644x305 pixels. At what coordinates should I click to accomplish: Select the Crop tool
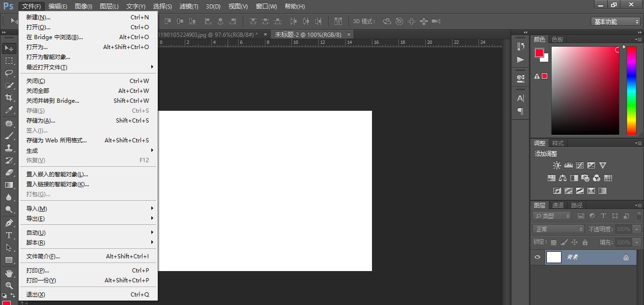(x=9, y=98)
